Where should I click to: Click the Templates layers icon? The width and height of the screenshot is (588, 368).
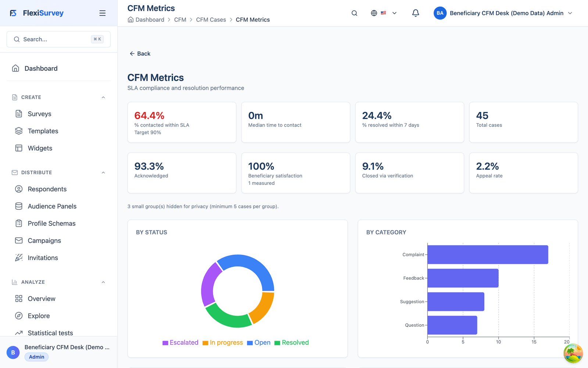[19, 131]
